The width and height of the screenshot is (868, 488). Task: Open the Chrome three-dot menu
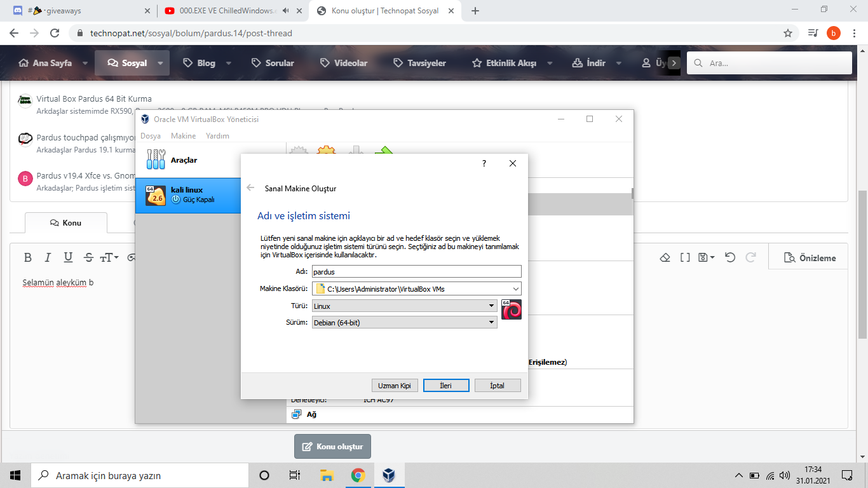[853, 33]
